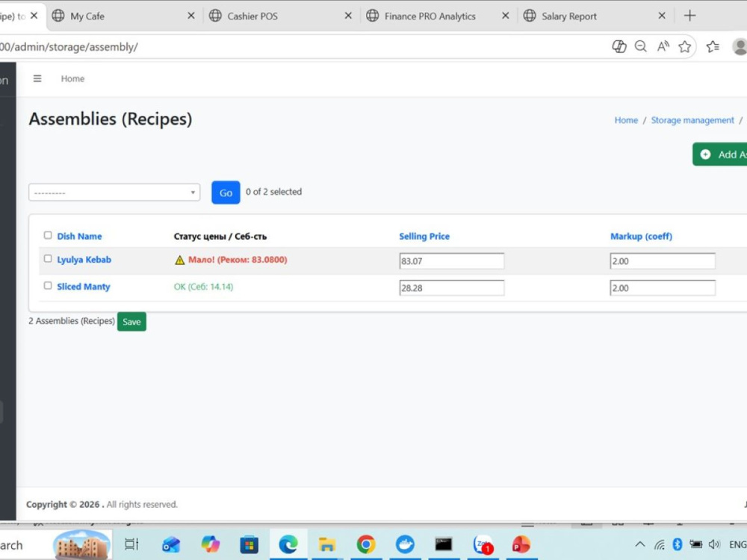Click the Home breadcrumb link
747x560 pixels.
click(626, 120)
